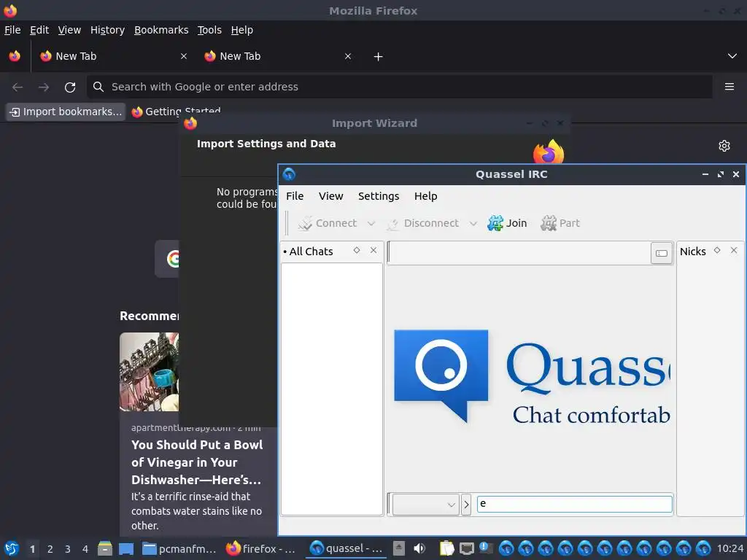Screen dimensions: 747x560
Task: Click the chat message input containing 'e'
Action: [x=575, y=504]
